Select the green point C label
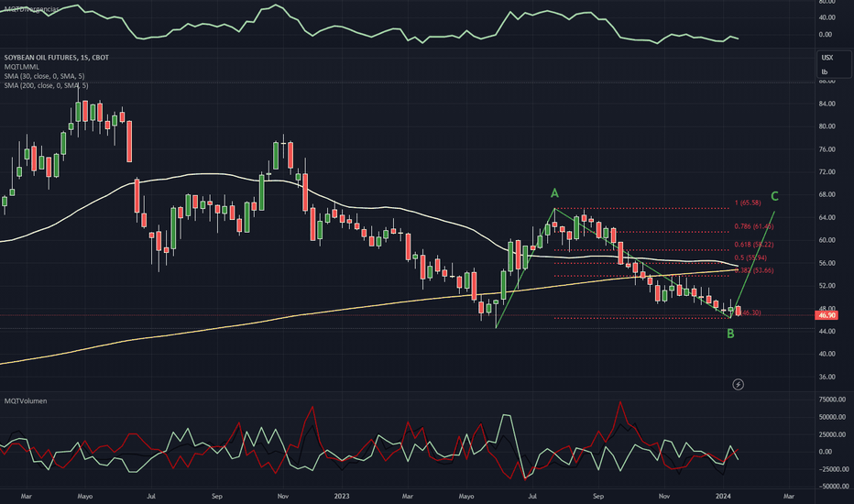854x504 pixels. (x=774, y=196)
